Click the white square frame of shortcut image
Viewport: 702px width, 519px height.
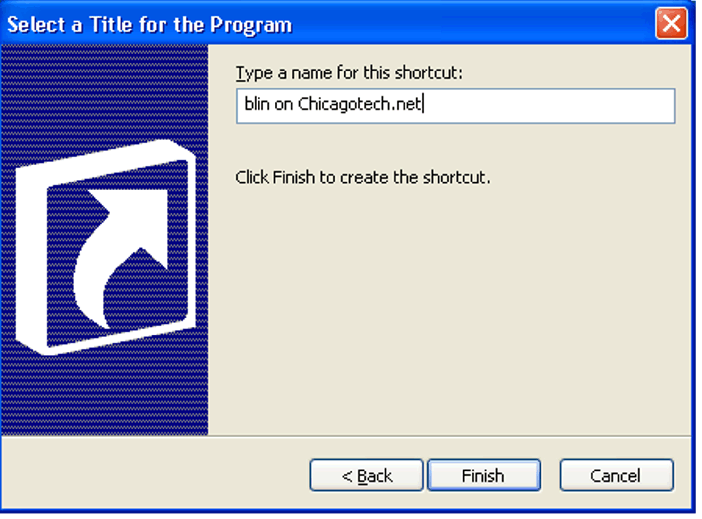(106, 248)
